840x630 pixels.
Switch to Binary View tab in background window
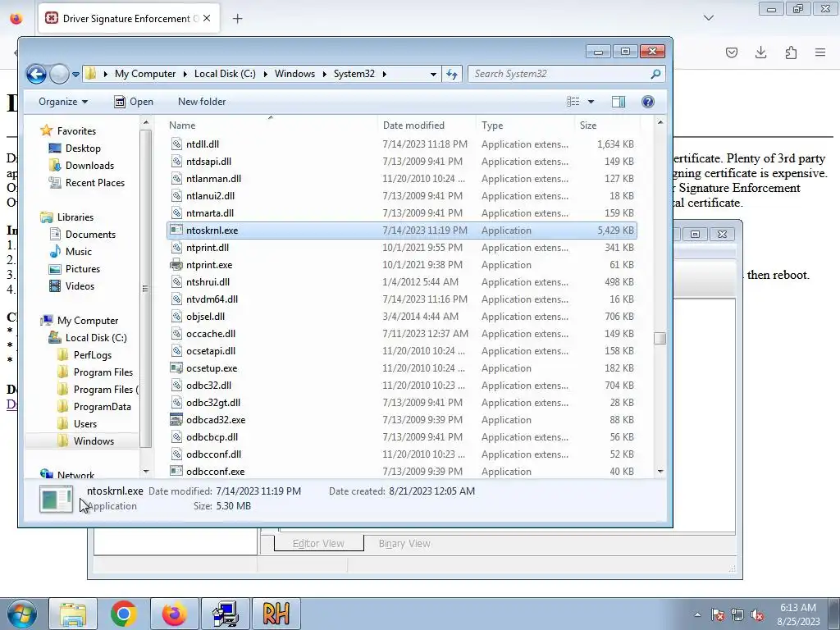pos(404,543)
